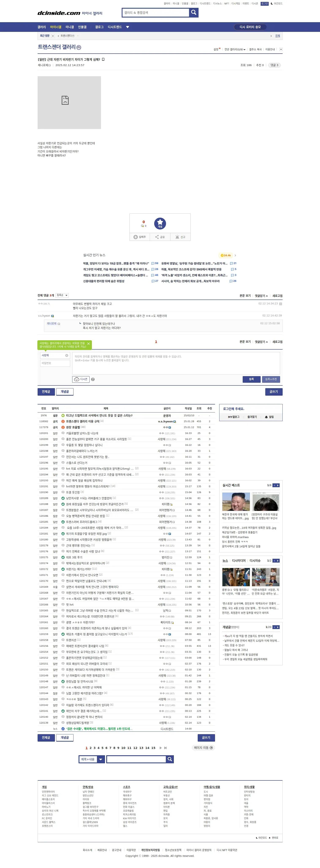Viewport: 320px width, 868px height.
Task: Select the 미니갤 main nav tab
Action: point(70,27)
